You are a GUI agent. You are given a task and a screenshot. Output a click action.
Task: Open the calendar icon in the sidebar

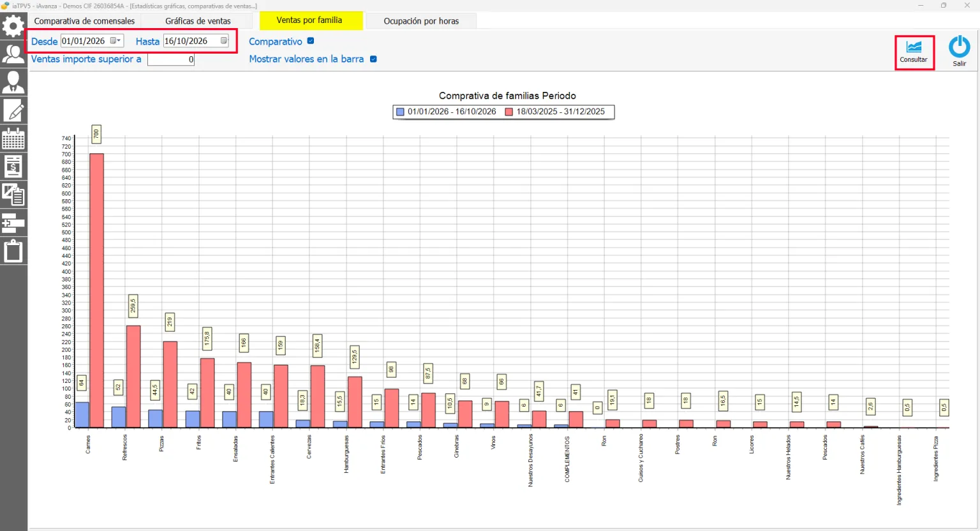13,138
